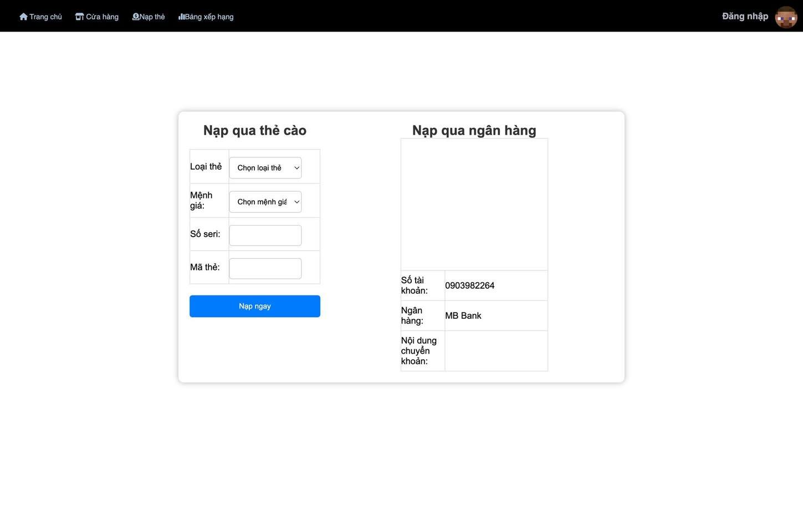Image resolution: width=803 pixels, height=532 pixels.
Task: Open the Bảng xếp hạng text link
Action: [209, 17]
